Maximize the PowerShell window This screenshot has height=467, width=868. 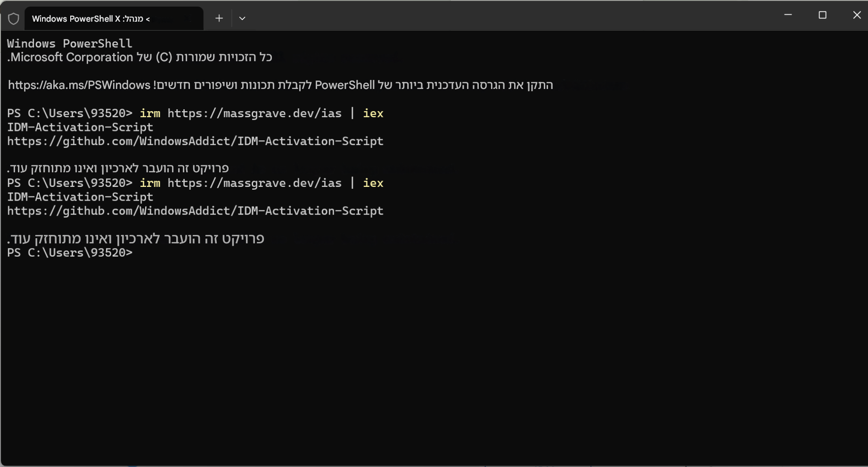tap(822, 15)
